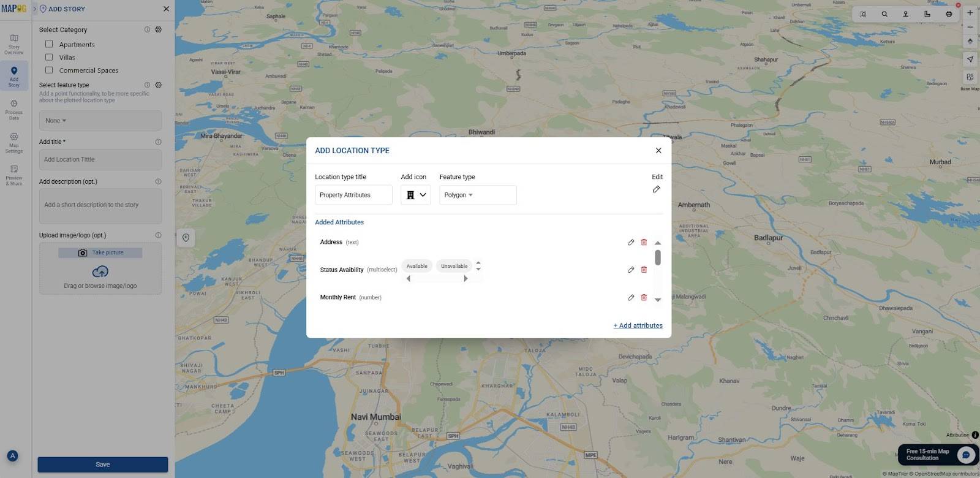The height and width of the screenshot is (478, 980).
Task: Open the chat consultation bubble
Action: (966, 455)
